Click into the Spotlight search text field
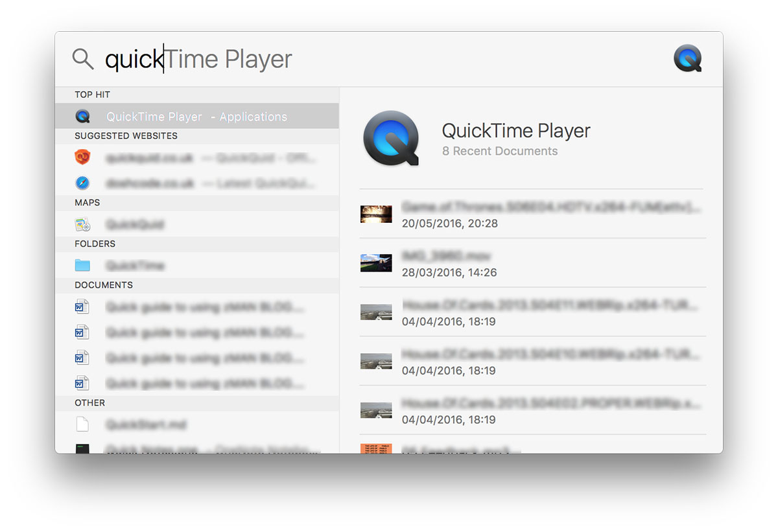The width and height of the screenshot is (778, 532). tap(383, 59)
